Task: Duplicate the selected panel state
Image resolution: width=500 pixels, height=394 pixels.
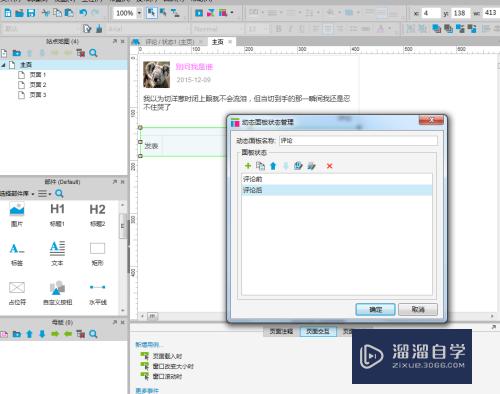Action: click(x=260, y=166)
